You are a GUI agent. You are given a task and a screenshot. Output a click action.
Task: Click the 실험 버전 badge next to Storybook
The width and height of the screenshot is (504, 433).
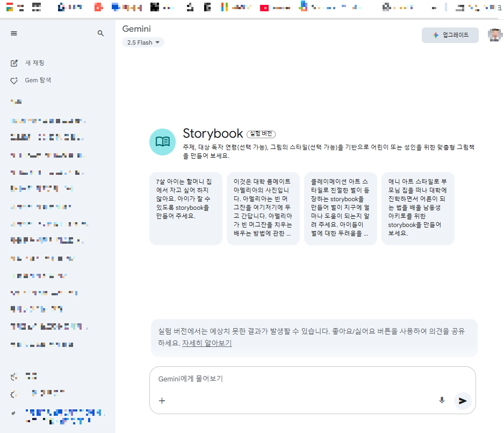(x=261, y=134)
